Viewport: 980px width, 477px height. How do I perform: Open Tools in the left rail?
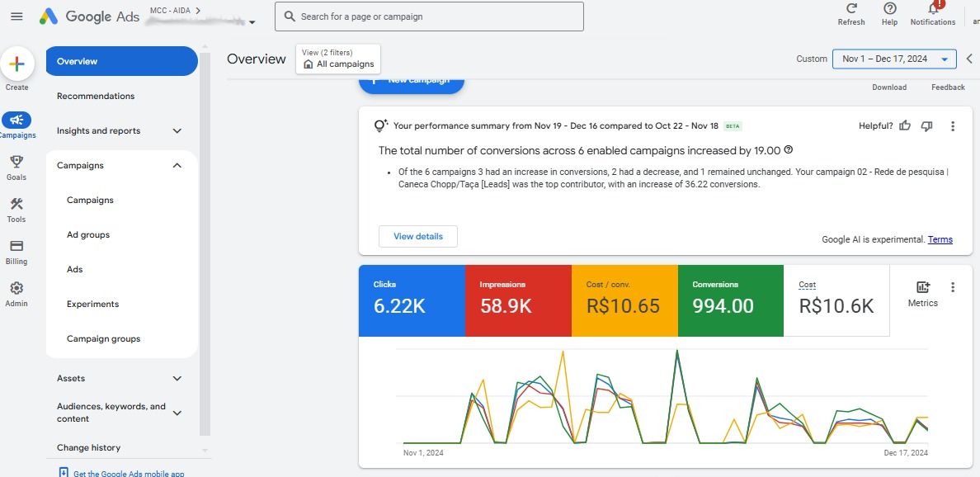pos(16,210)
